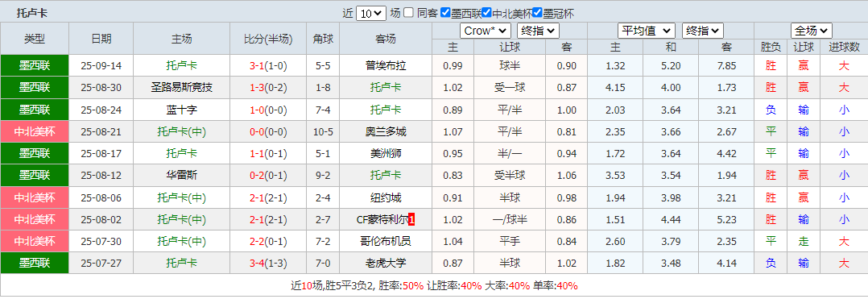The width and height of the screenshot is (868, 299).
Task: Open team CF蒙特利尔
Action: [382, 219]
